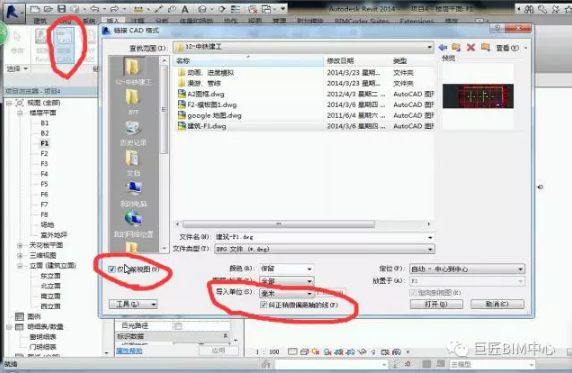Click the Redo arrow in quick access toolbar
The height and width of the screenshot is (373, 572).
(114, 9)
